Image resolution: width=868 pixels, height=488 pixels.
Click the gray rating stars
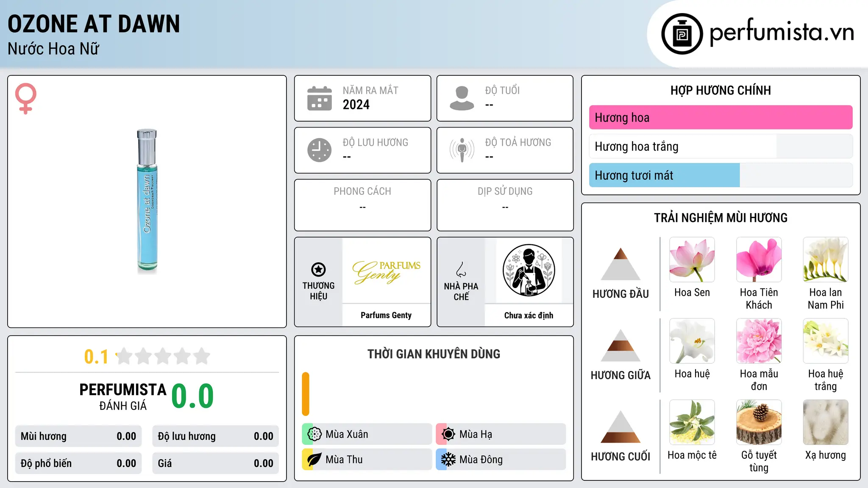click(x=163, y=356)
